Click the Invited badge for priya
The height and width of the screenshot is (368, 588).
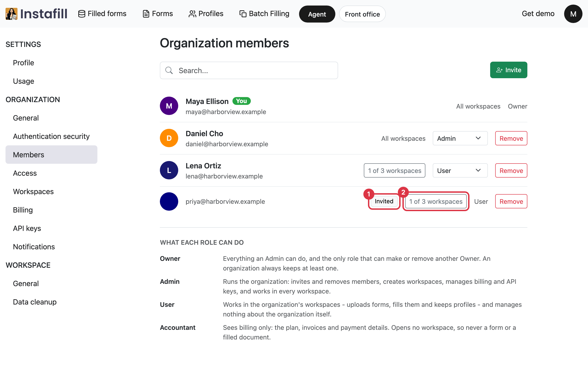(x=384, y=201)
